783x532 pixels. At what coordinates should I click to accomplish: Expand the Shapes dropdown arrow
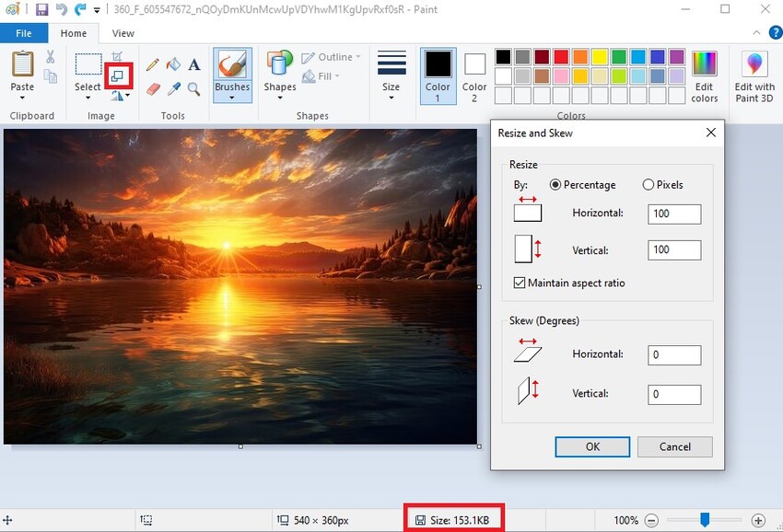click(280, 98)
